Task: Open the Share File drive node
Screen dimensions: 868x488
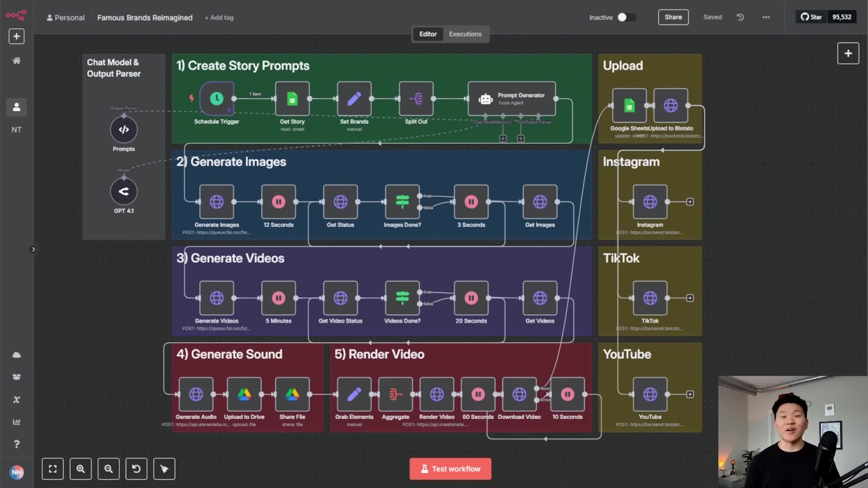Action: [x=292, y=394]
